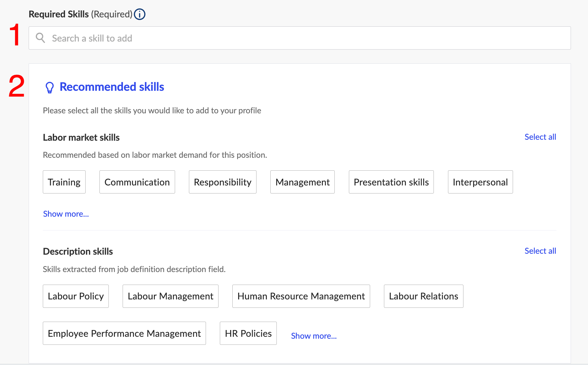This screenshot has height=368, width=588.
Task: Focus the 'Search a skill to add' field
Action: point(300,38)
